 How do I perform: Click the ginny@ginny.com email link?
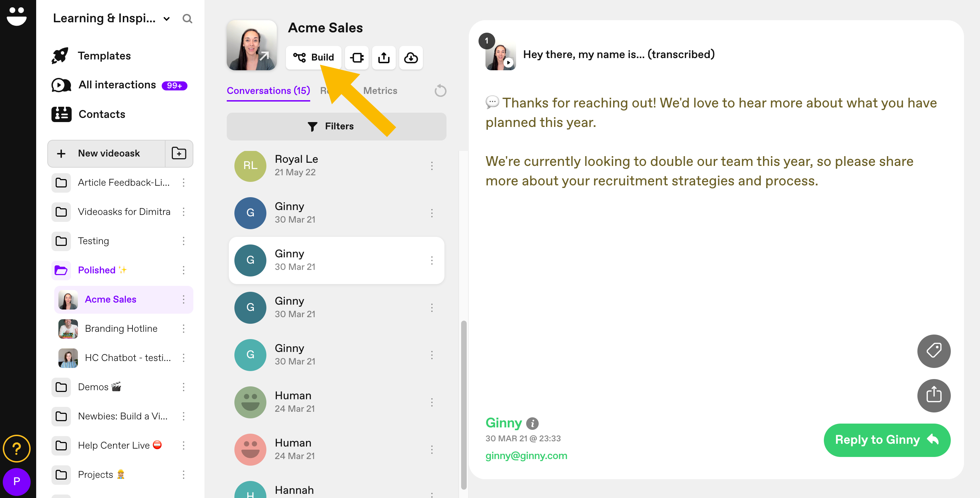click(526, 456)
